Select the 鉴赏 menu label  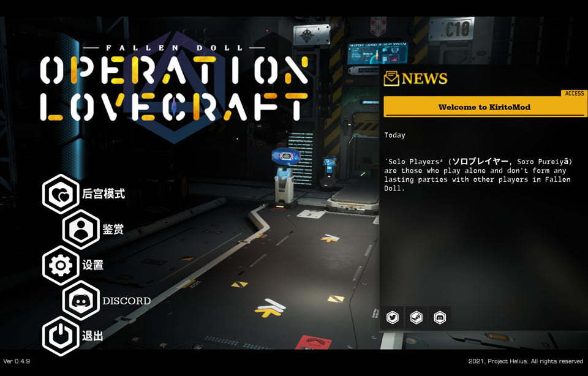point(113,229)
